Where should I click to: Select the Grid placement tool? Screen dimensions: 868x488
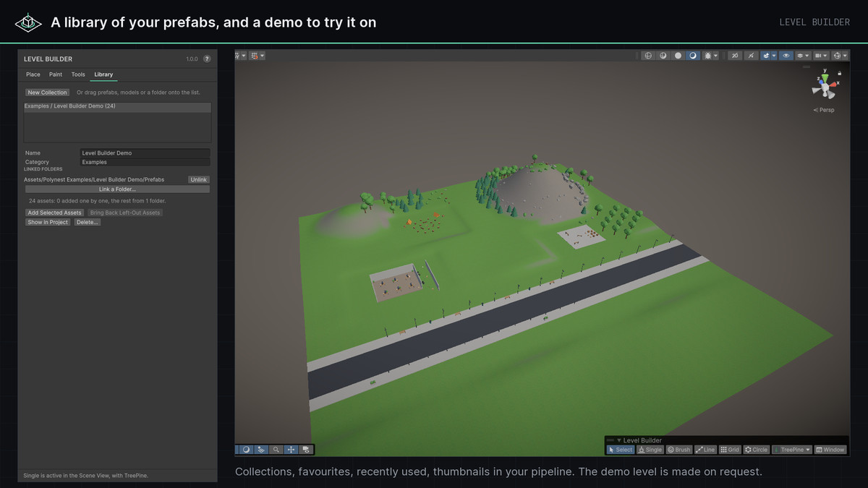pyautogui.click(x=730, y=450)
